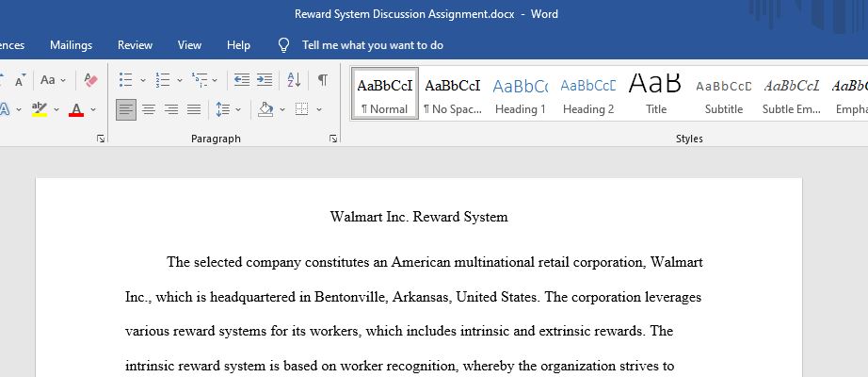Open the Review ribbon tab
The image size is (868, 377).
coord(135,45)
